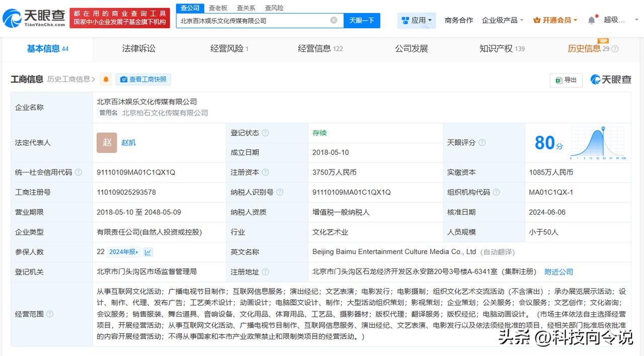Select the 查公司 search tab

(190, 8)
